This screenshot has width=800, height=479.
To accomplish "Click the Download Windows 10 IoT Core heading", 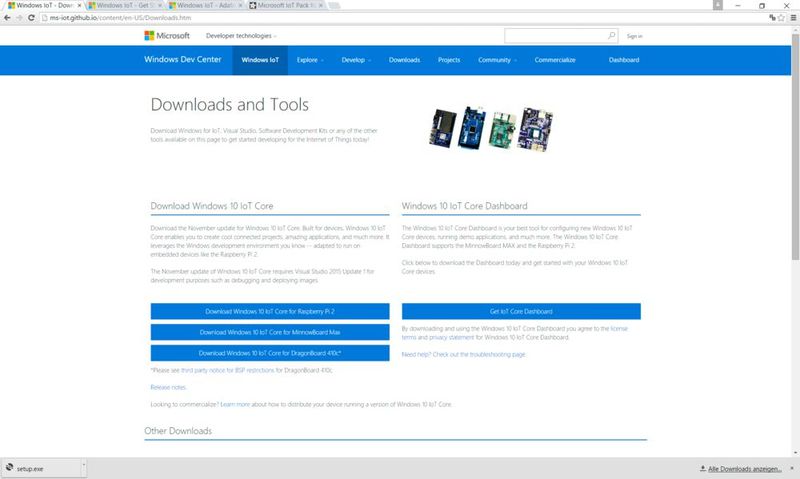I will 212,206.
